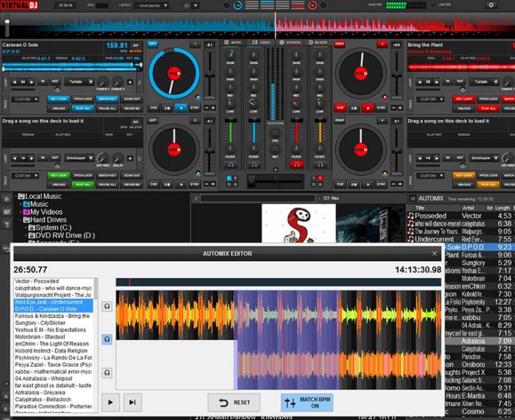Play the empty bottom-left green deck

click(x=181, y=184)
